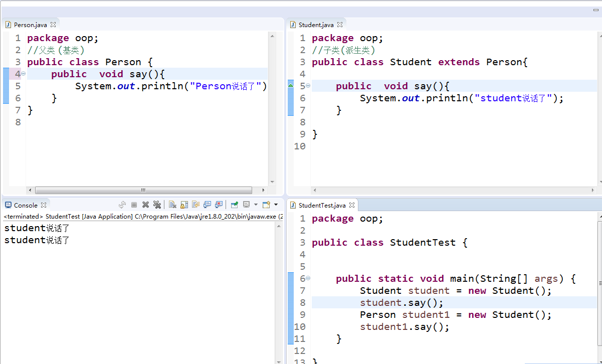This screenshot has height=364, width=602.
Task: Click the first "student说话了" console output line
Action: tap(37, 228)
